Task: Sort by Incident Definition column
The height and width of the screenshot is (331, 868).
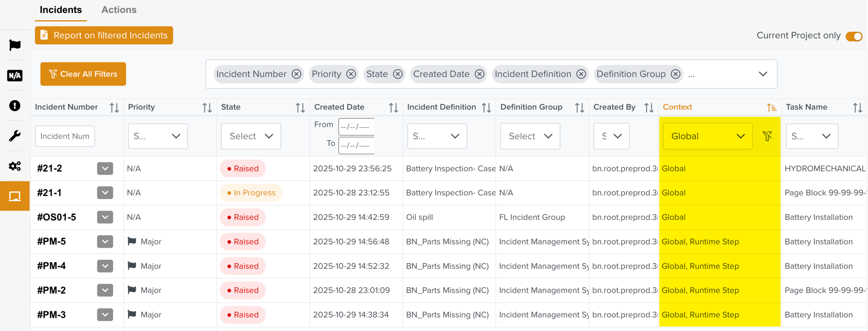Action: pyautogui.click(x=486, y=107)
